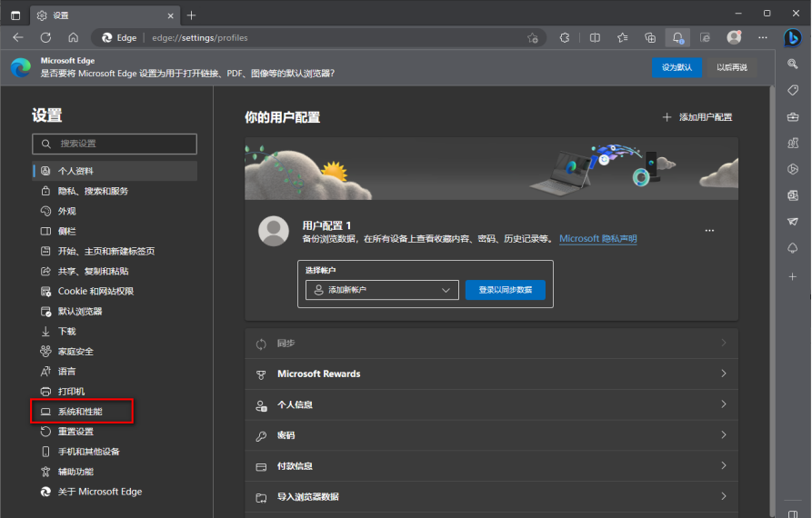Add a site to the sidebar
The image size is (812, 518).
point(792,277)
